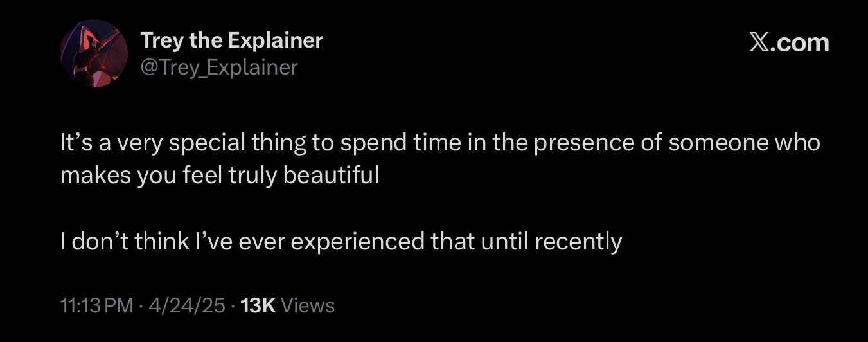The image size is (868, 342).
Task: Click the X logo icon
Action: [x=759, y=42]
